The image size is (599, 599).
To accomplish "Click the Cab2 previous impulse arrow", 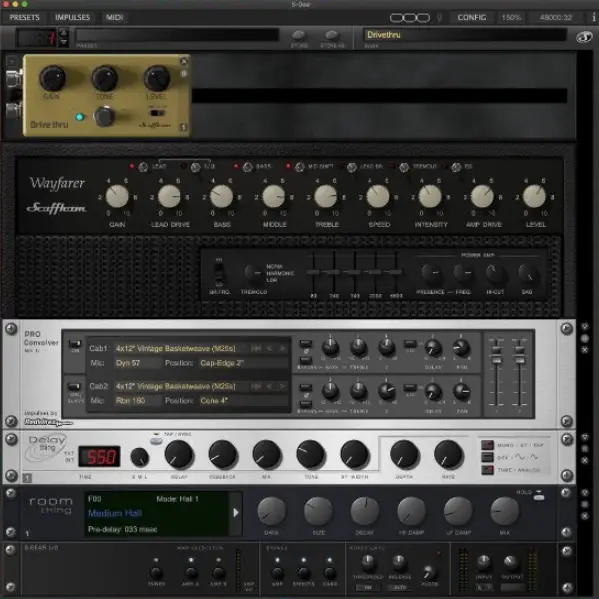I will pos(269,386).
